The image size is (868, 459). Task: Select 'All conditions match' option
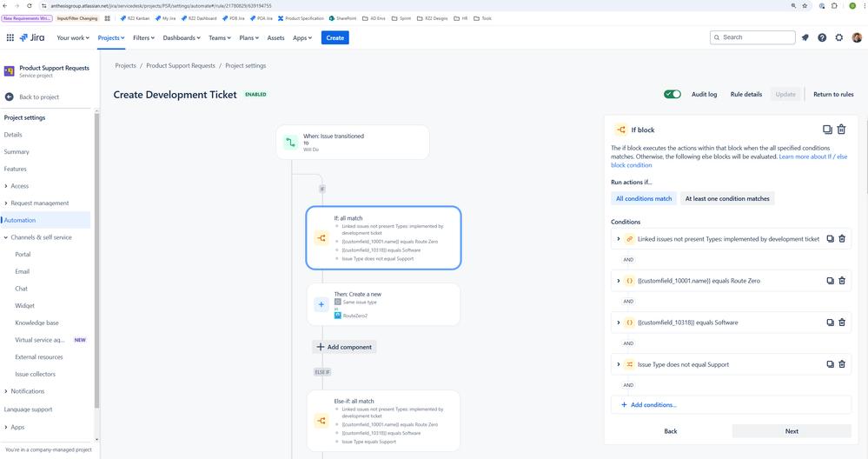click(644, 199)
